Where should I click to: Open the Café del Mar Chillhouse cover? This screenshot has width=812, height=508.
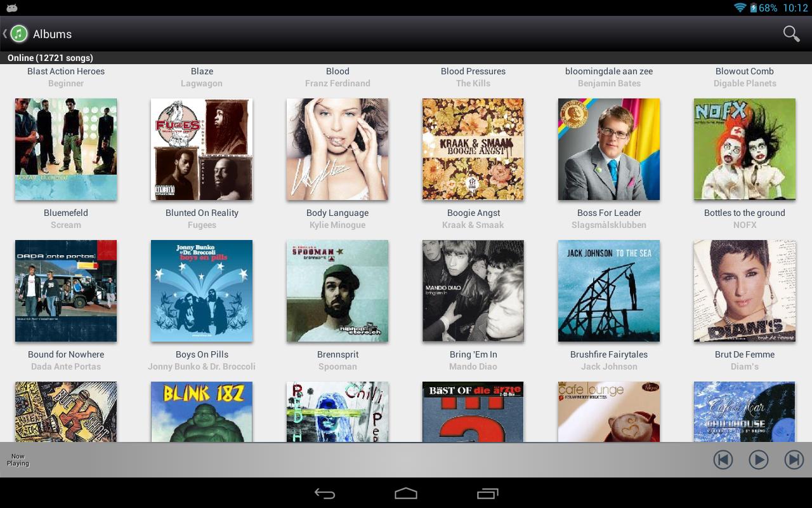745,411
